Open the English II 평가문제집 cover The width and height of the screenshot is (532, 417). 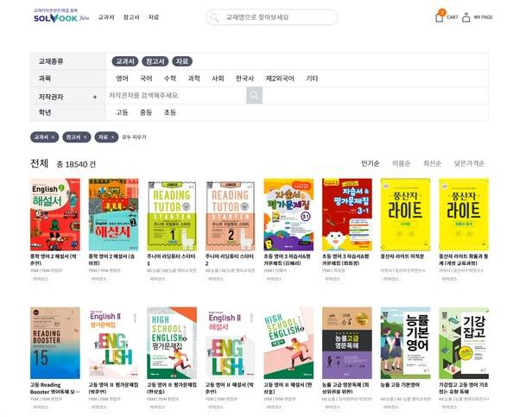[113, 343]
